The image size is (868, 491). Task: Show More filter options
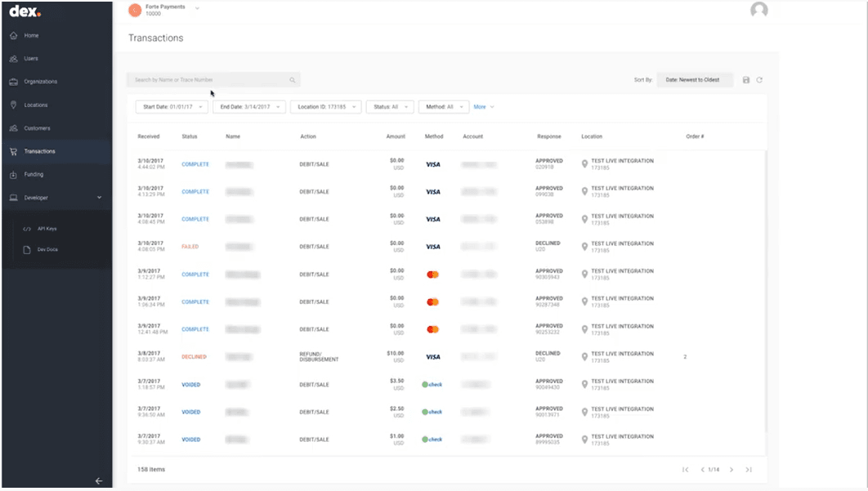484,107
